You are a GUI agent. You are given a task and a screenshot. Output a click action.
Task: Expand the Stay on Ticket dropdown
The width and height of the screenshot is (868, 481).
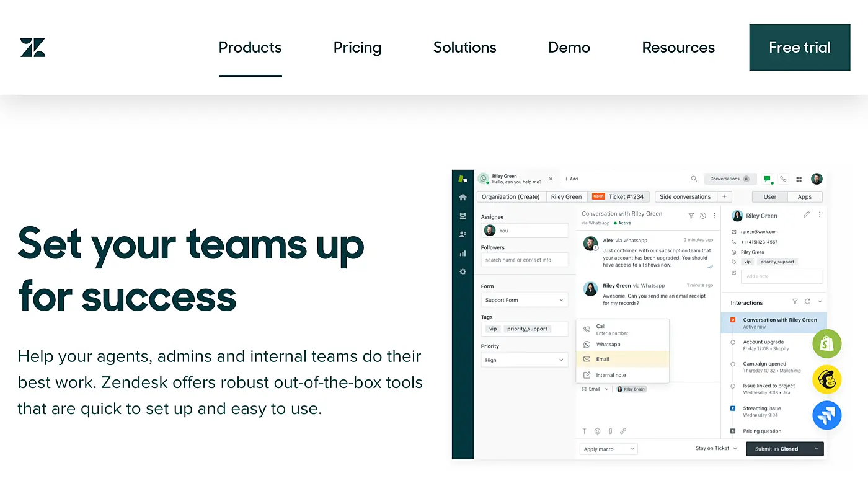click(716, 448)
